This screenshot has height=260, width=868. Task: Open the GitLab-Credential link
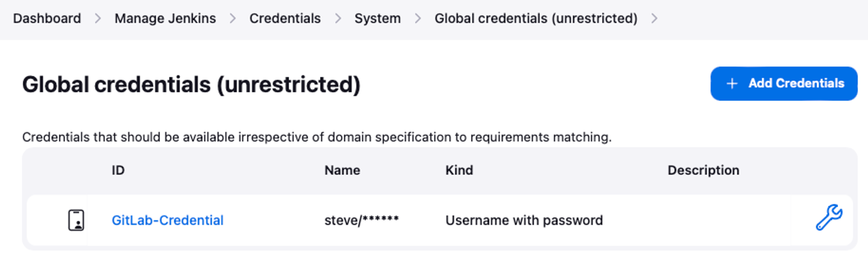(x=168, y=220)
